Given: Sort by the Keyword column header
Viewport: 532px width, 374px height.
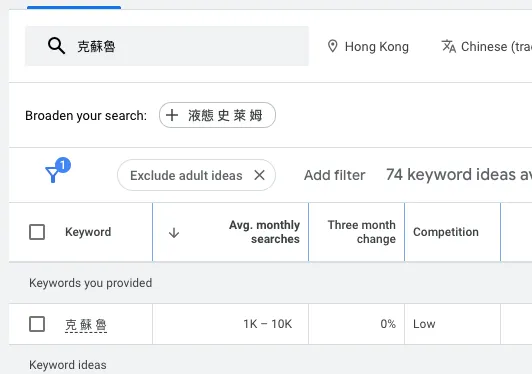Looking at the screenshot, I should pyautogui.click(x=88, y=232).
